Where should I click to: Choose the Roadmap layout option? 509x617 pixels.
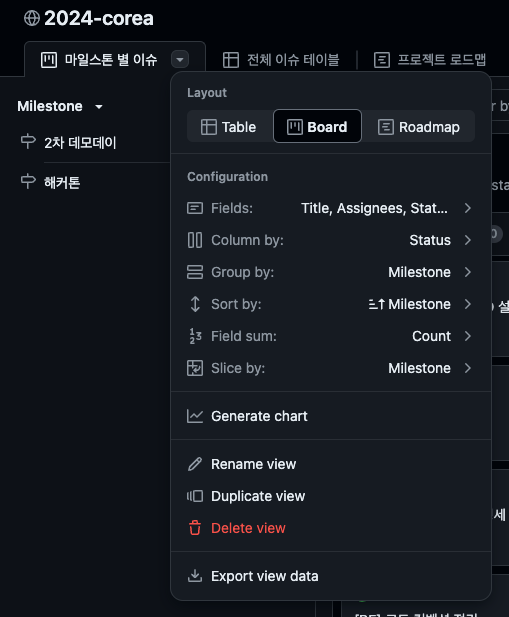(419, 127)
